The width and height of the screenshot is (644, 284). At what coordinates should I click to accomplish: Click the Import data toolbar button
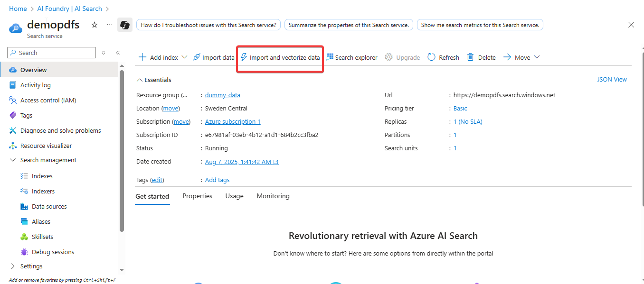point(214,57)
